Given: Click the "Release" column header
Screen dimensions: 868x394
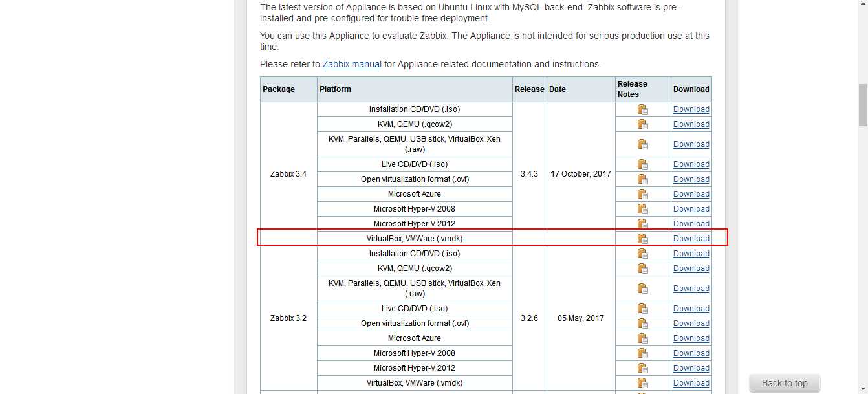Looking at the screenshot, I should pyautogui.click(x=529, y=89).
